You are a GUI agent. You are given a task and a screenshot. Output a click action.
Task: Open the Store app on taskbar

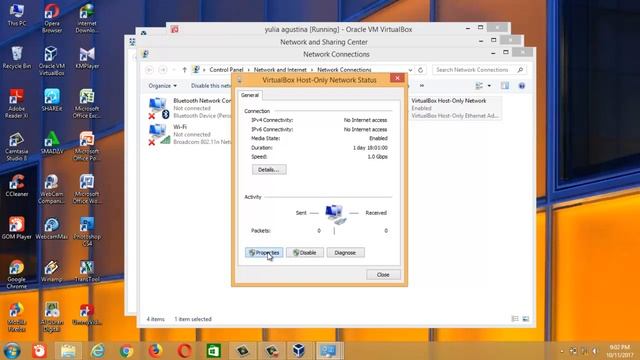pos(213,351)
